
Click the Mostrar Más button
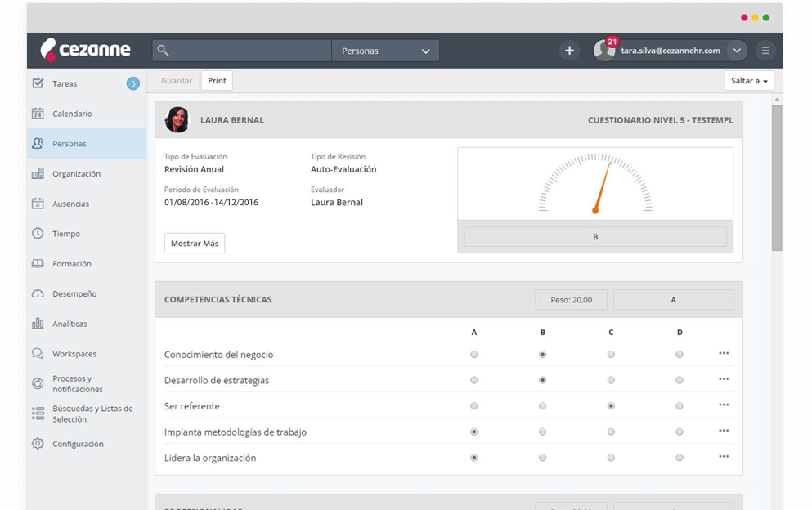195,244
